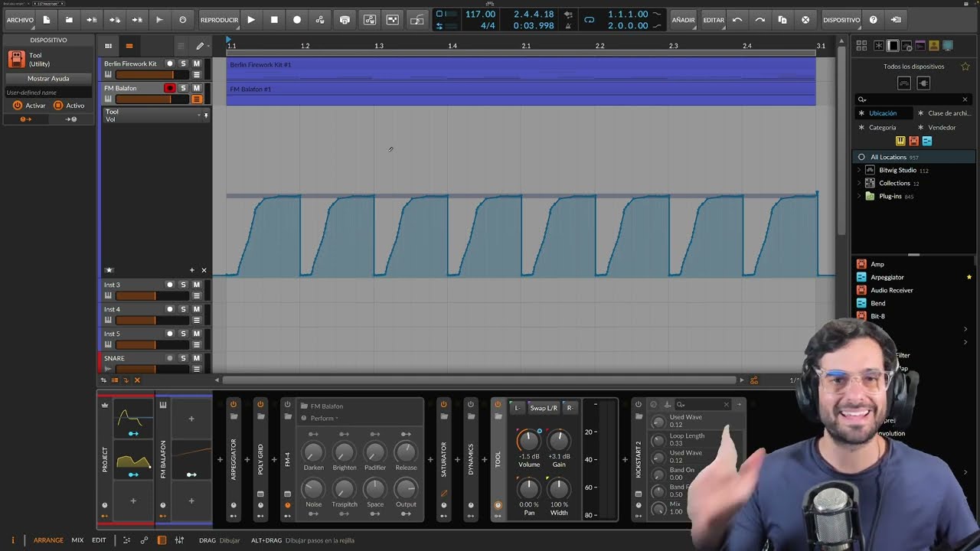The height and width of the screenshot is (551, 980).
Task: Expand the Plug-ins location
Action: coord(858,196)
